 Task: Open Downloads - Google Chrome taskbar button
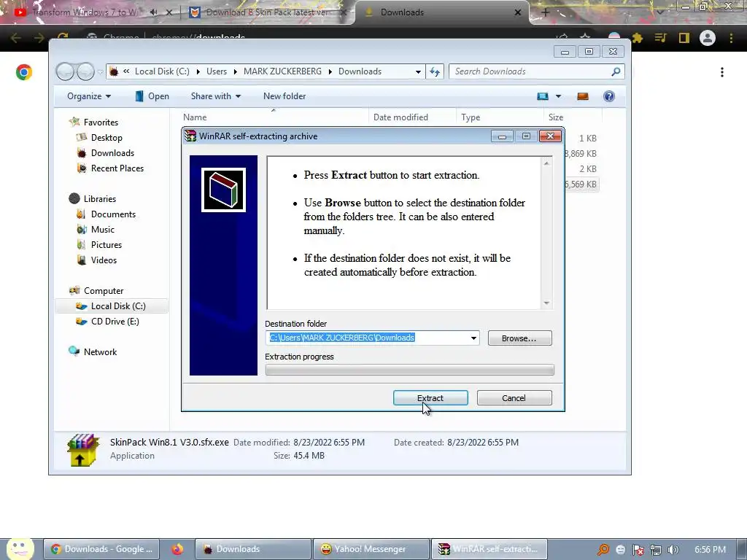coord(101,549)
